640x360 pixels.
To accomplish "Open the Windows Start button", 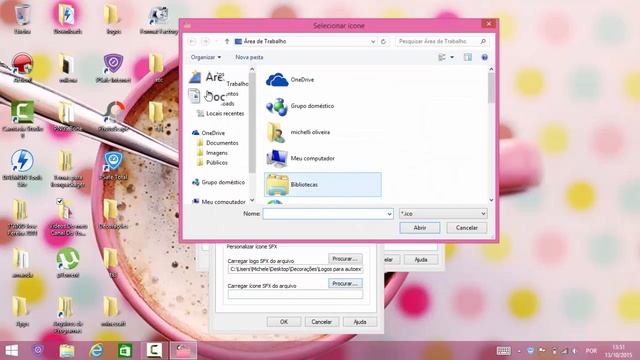I will (x=12, y=351).
